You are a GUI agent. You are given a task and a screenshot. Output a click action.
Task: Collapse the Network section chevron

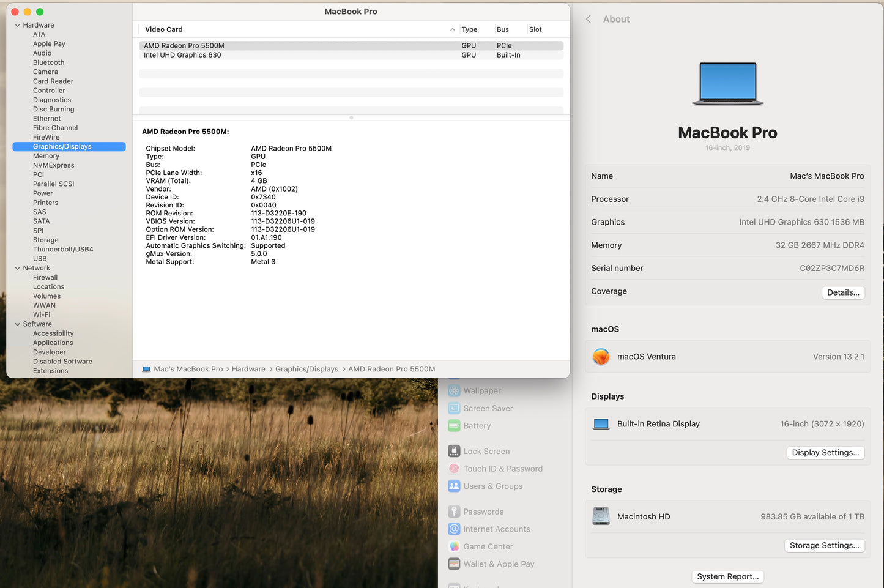point(17,268)
